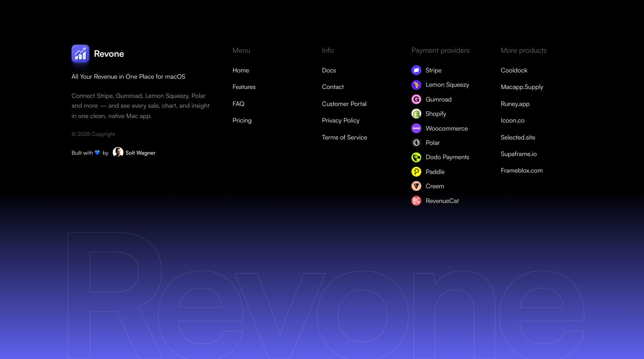This screenshot has width=644, height=359.
Task: Open the FAQ menu link
Action: coord(238,104)
